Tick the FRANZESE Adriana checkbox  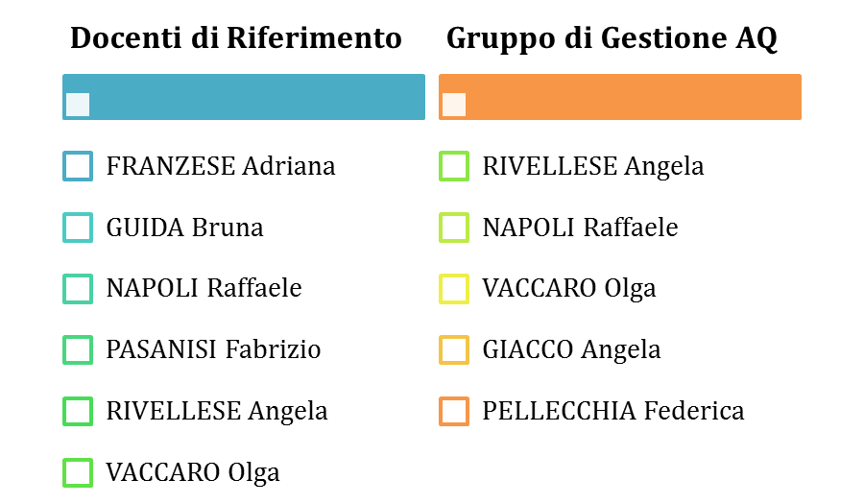[x=78, y=166]
